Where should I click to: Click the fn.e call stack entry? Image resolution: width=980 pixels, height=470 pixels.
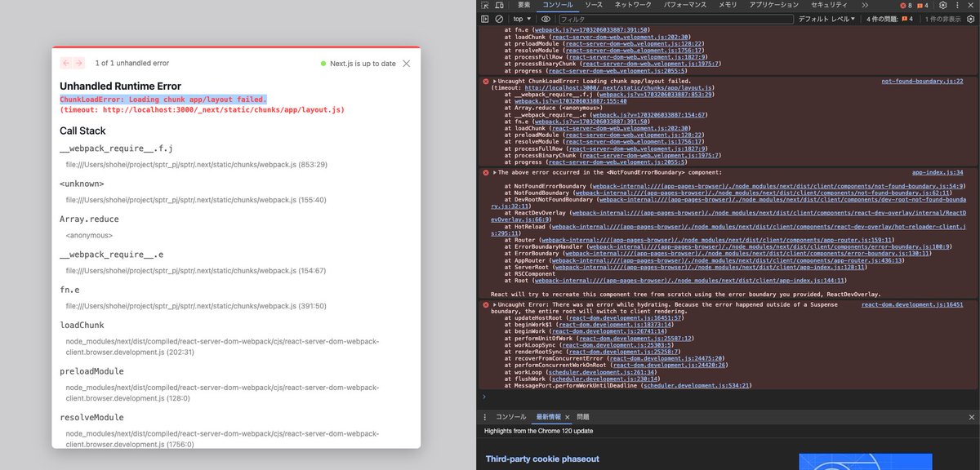(70, 290)
